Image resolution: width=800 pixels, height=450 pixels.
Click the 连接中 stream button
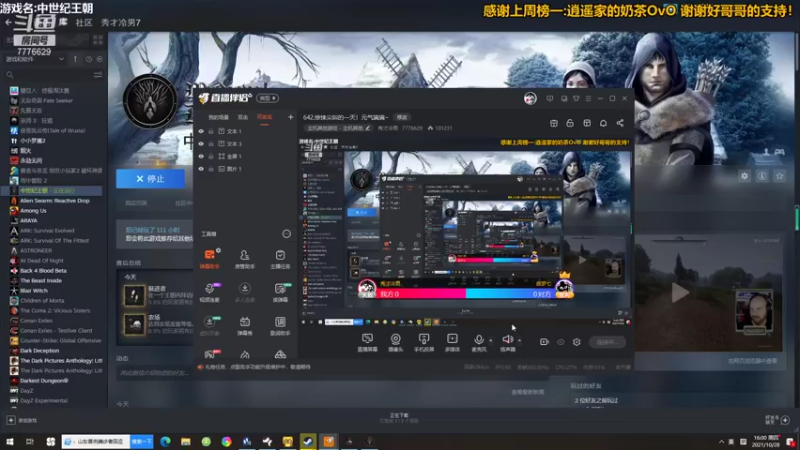pyautogui.click(x=607, y=342)
